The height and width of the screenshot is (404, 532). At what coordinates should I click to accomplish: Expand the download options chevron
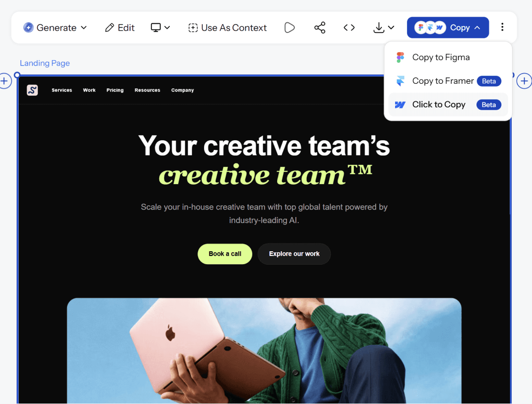point(391,27)
